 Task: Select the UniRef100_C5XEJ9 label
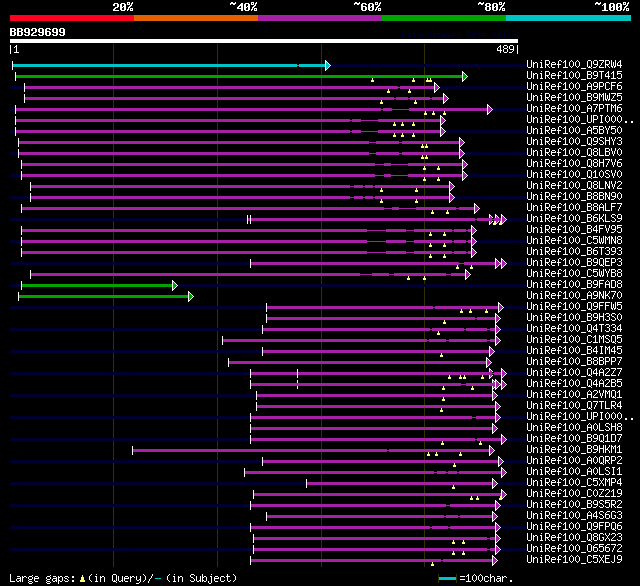point(574,560)
